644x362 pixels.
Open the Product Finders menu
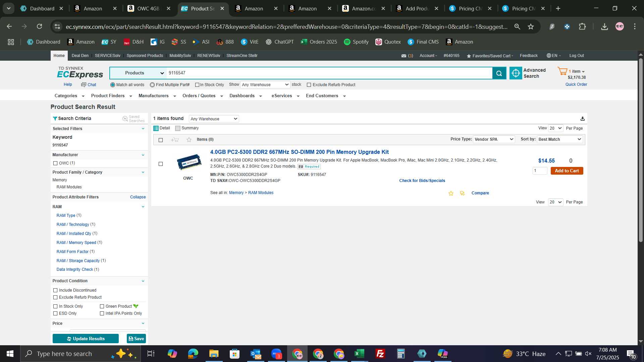111,96
